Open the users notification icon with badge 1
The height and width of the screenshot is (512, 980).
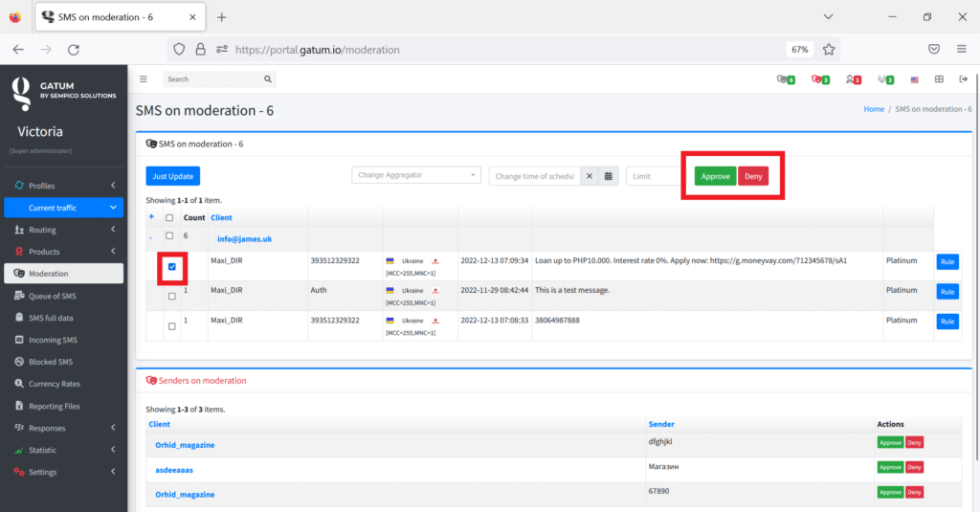[853, 79]
